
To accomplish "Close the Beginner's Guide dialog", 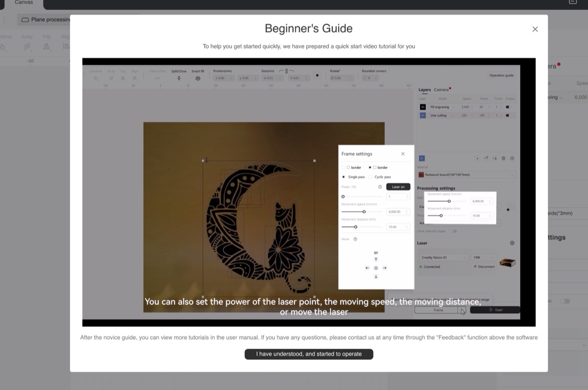I will coord(535,29).
